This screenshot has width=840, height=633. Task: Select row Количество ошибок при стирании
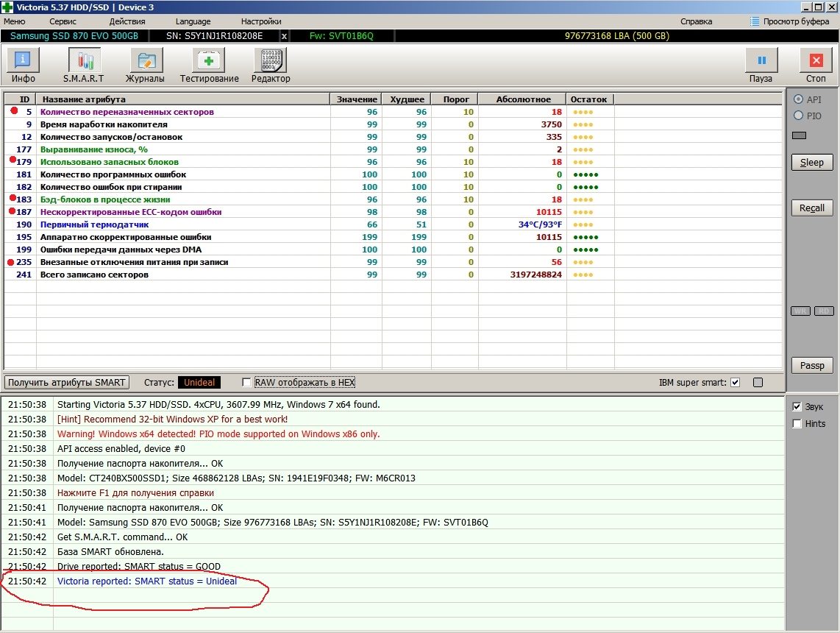(x=393, y=187)
